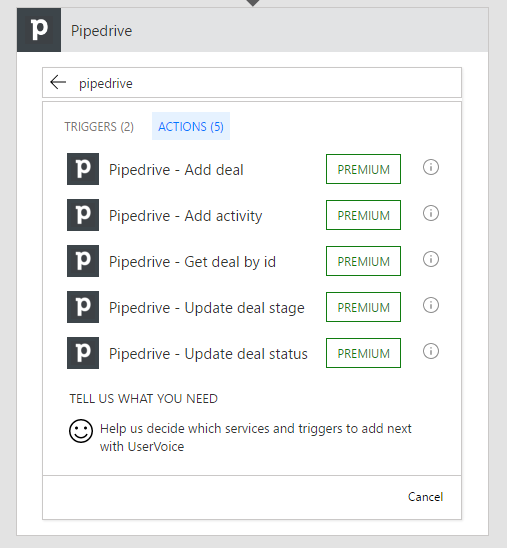Select the Actions (5) tab

click(191, 126)
